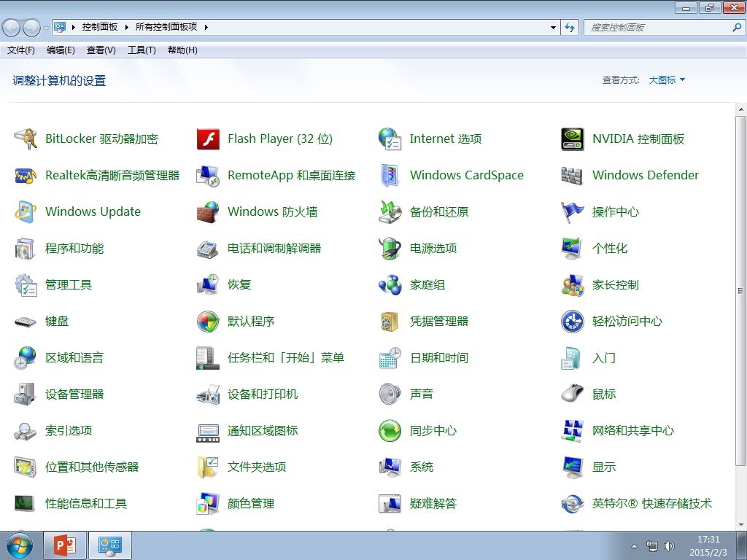This screenshot has height=560, width=747.
Task: Click the 备份和还原 icon
Action: 390,212
